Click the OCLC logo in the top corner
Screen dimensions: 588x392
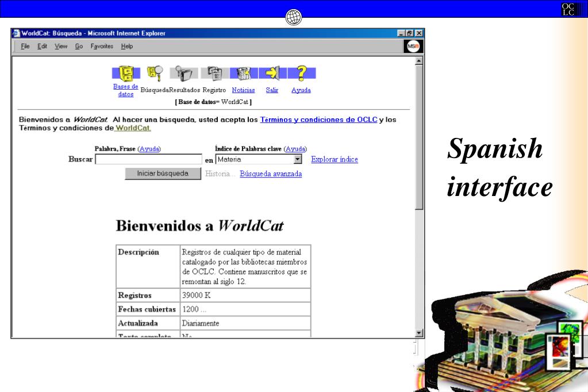coord(568,9)
